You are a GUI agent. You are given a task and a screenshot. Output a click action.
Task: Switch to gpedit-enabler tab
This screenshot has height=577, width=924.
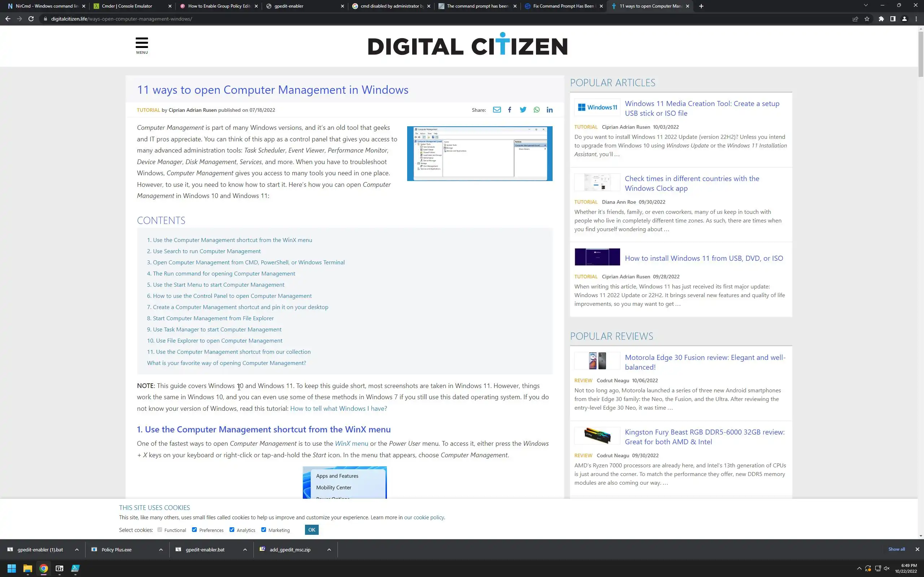tap(289, 6)
